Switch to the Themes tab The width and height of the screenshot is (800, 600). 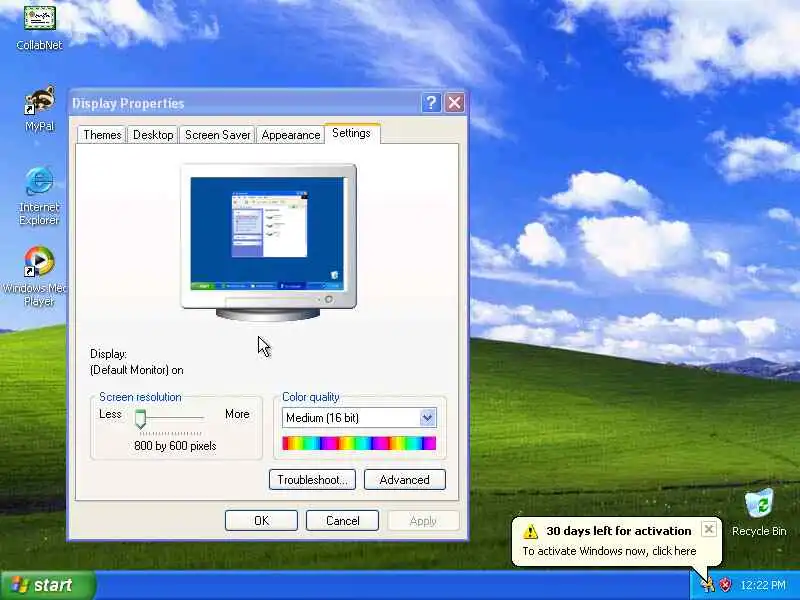[102, 135]
